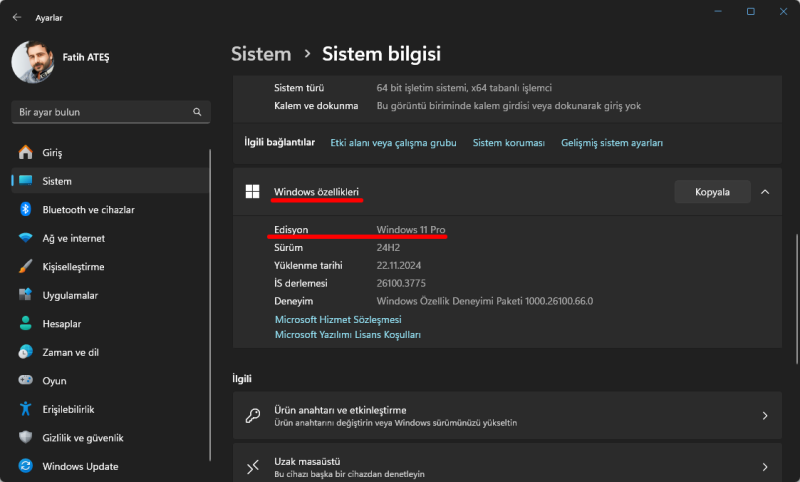Click the Fatih ATEŞ account name
This screenshot has width=800, height=482.
point(86,57)
